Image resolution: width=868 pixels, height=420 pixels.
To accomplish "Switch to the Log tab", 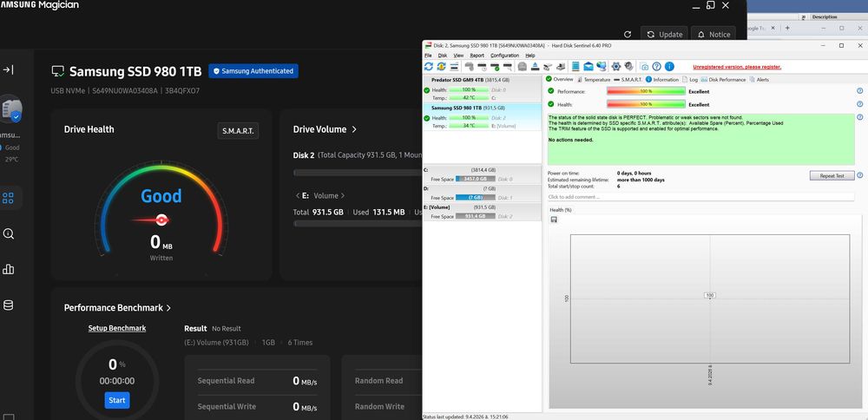I will [x=690, y=80].
